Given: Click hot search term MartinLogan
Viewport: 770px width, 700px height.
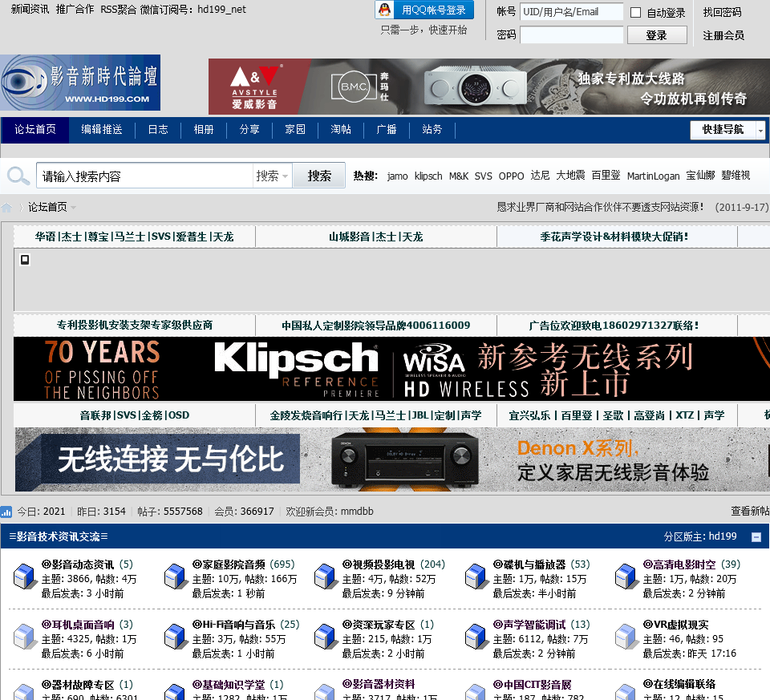Looking at the screenshot, I should (653, 176).
